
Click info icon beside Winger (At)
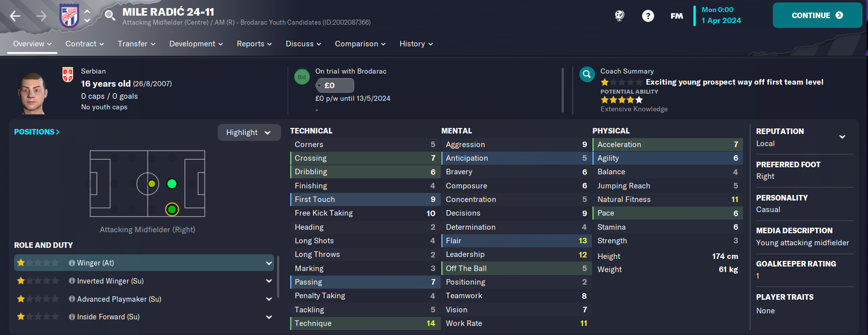tap(72, 263)
